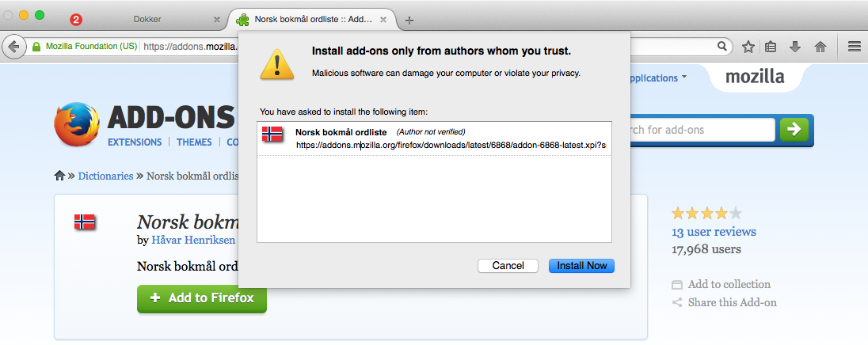This screenshot has width=868, height=345.
Task: Bookmark this page with the star icon
Action: (x=748, y=47)
